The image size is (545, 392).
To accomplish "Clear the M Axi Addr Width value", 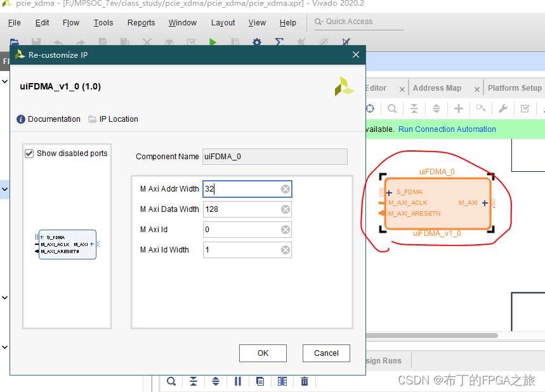I will click(286, 189).
